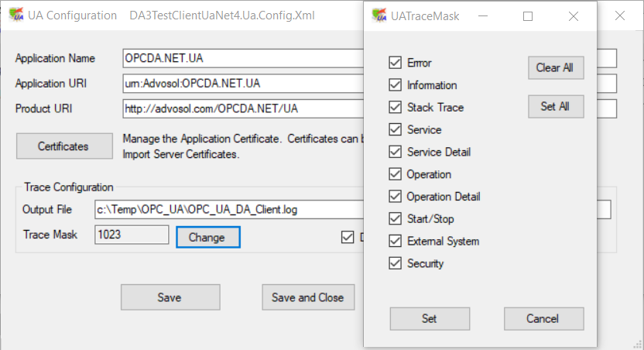Toggle the Information checkbox
The width and height of the screenshot is (644, 350).
(x=396, y=85)
